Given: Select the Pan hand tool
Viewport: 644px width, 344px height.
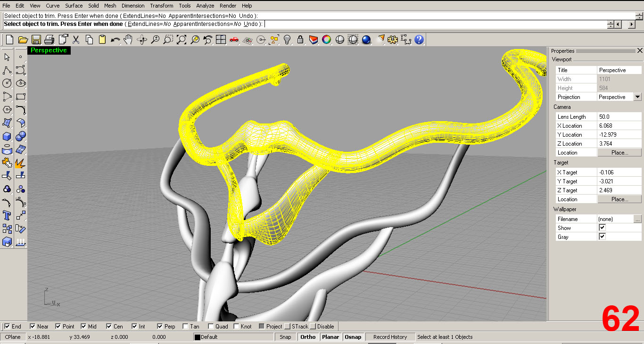Looking at the screenshot, I should (x=128, y=40).
